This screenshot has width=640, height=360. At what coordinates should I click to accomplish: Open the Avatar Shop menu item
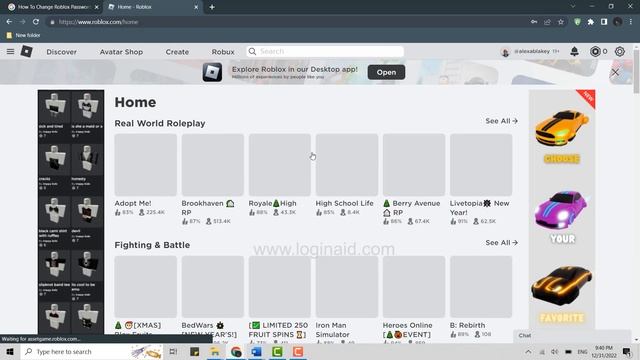click(121, 52)
